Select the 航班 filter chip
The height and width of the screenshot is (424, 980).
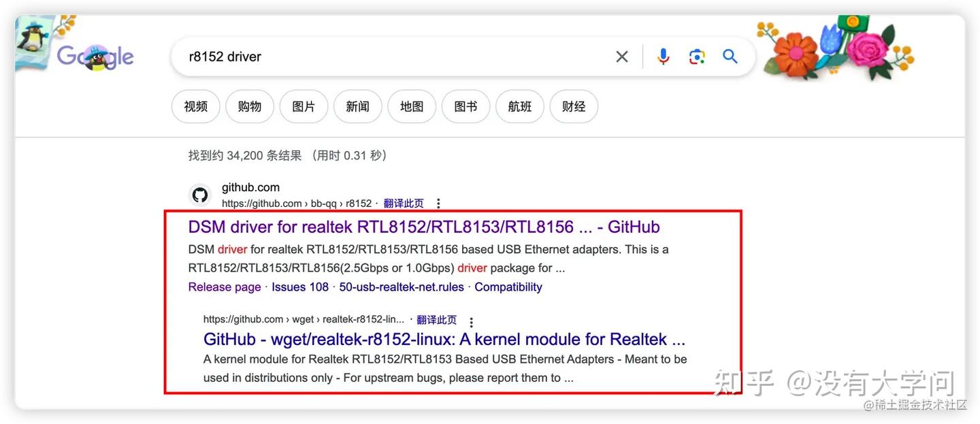pyautogui.click(x=520, y=107)
